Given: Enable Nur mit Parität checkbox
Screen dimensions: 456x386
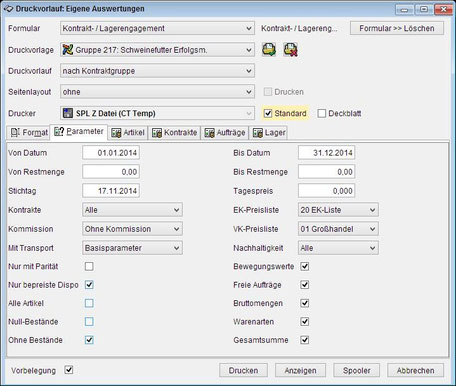Looking at the screenshot, I should (89, 266).
